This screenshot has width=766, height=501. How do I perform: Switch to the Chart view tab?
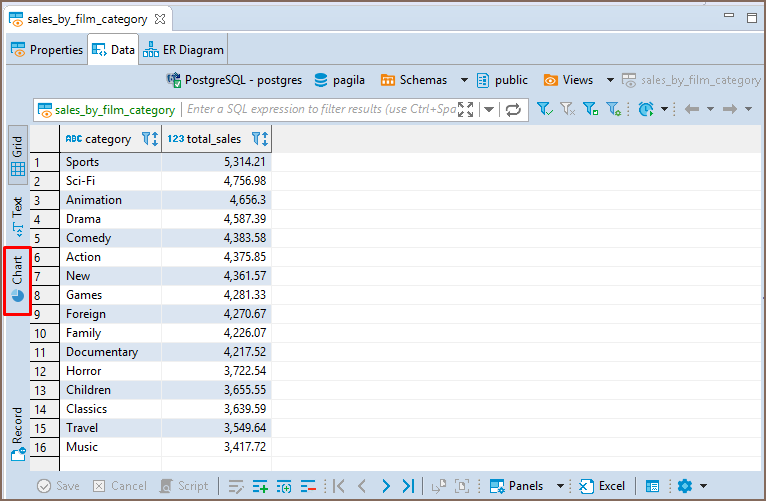(x=17, y=281)
